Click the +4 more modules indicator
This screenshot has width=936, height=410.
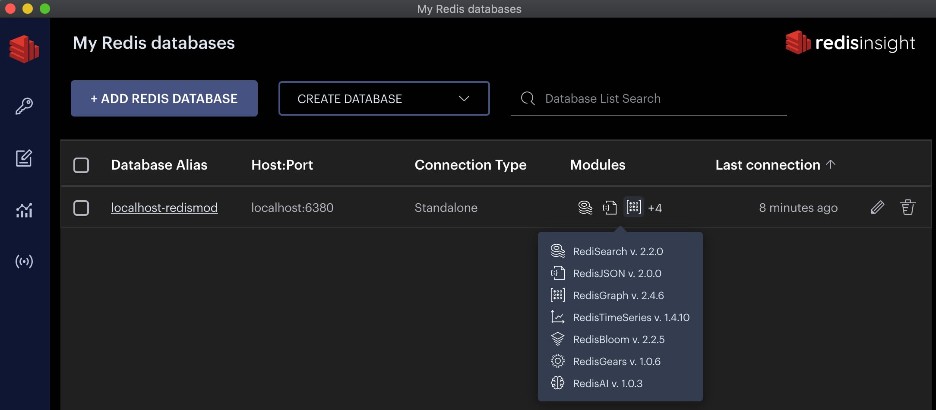[655, 208]
